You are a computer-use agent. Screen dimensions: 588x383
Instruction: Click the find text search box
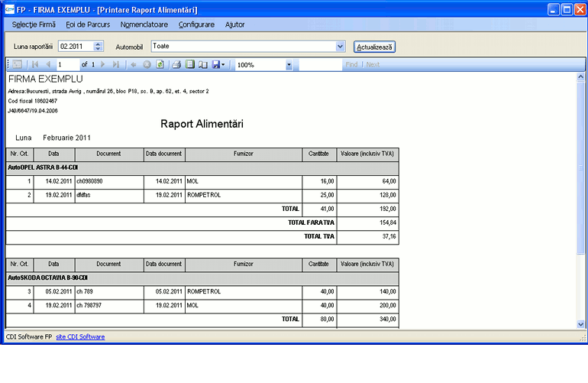pyautogui.click(x=321, y=64)
